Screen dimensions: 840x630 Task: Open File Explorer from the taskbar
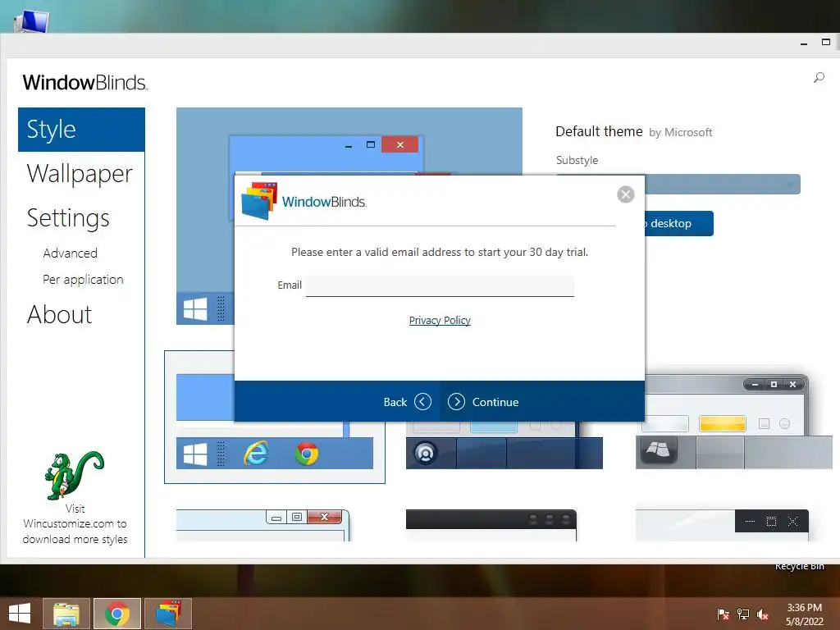pos(66,614)
